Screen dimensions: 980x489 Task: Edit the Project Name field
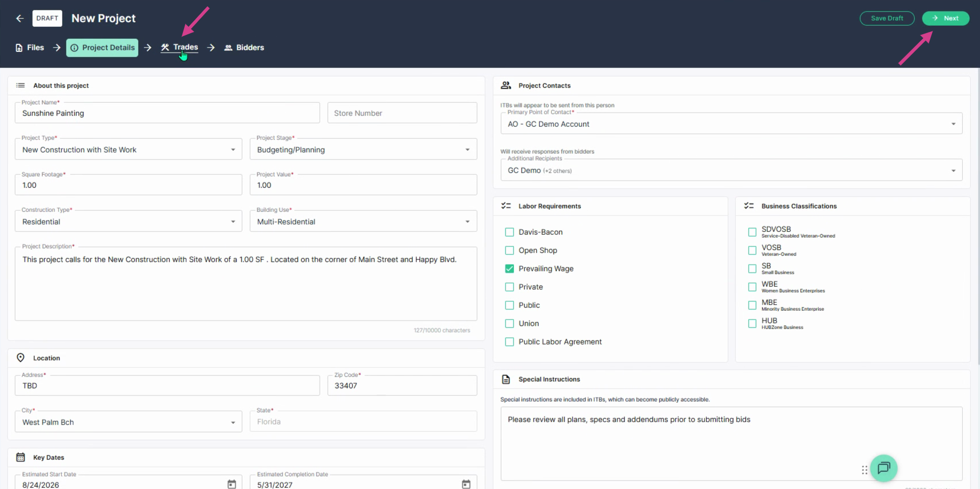[x=167, y=113]
